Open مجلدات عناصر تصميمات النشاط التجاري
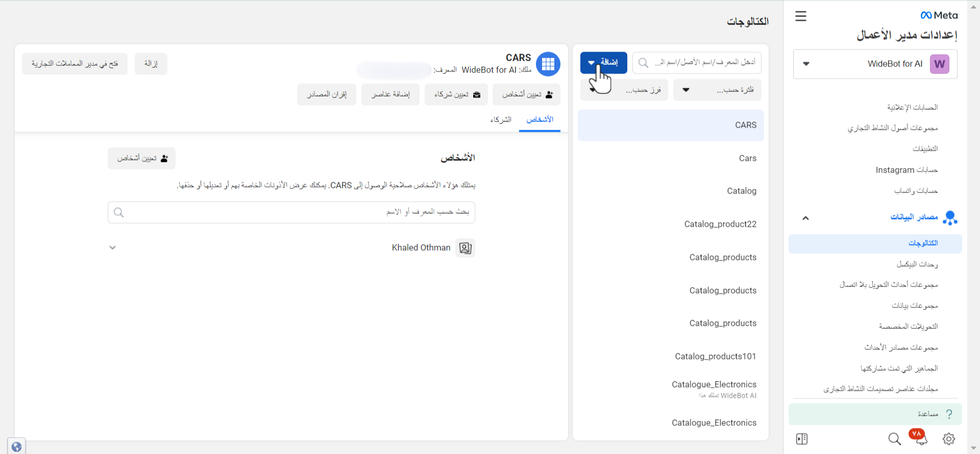The image size is (980, 454). coord(880,389)
